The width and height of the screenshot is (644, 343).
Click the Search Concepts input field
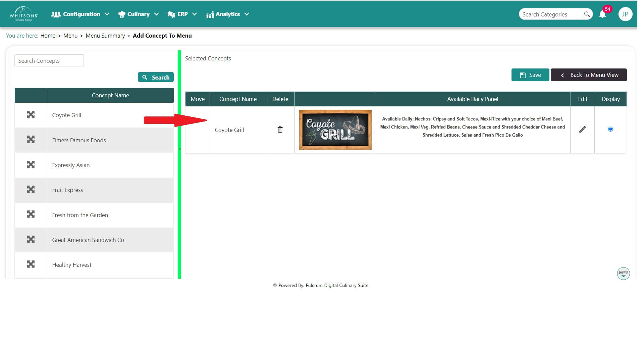tap(49, 61)
